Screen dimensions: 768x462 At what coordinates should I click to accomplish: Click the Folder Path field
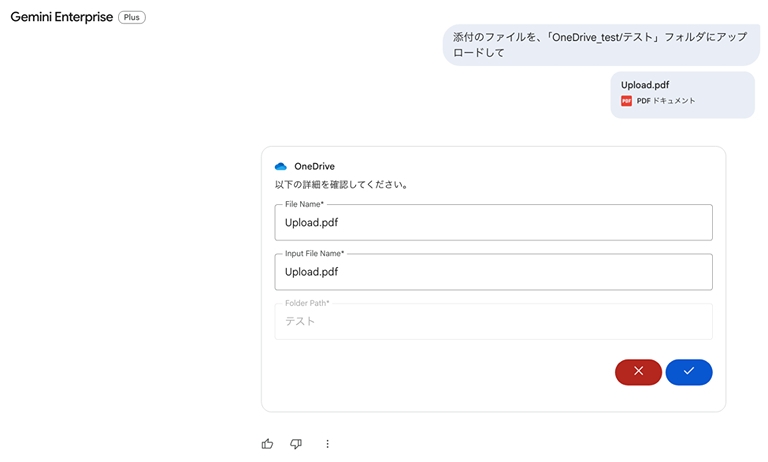(x=493, y=321)
